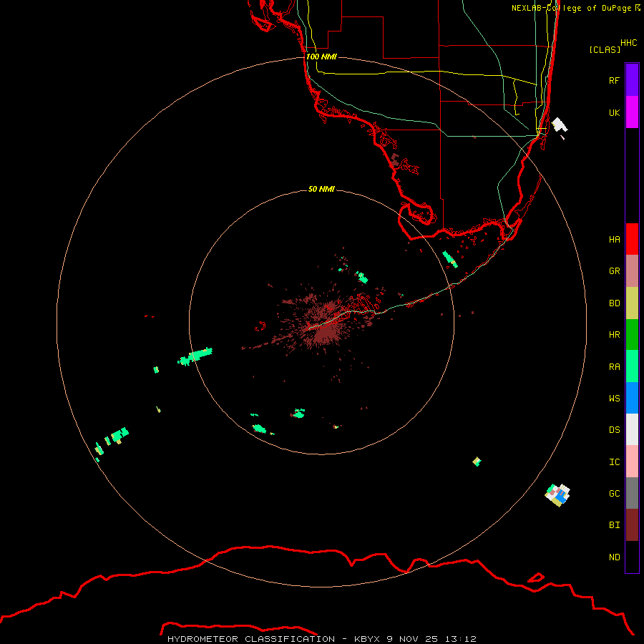Click the IC legend label

click(614, 462)
